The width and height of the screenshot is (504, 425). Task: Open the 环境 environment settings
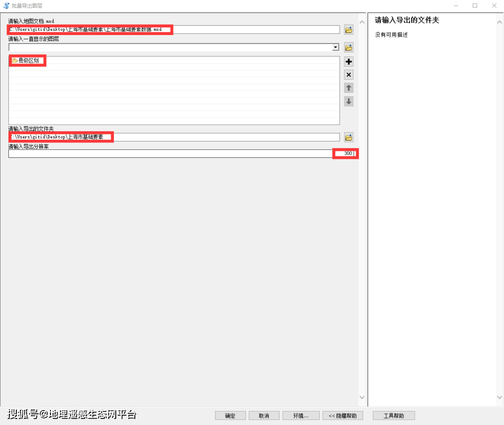point(301,415)
